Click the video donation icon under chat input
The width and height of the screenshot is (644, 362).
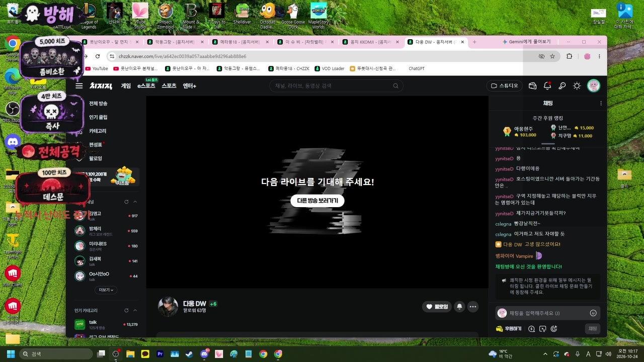point(542,329)
